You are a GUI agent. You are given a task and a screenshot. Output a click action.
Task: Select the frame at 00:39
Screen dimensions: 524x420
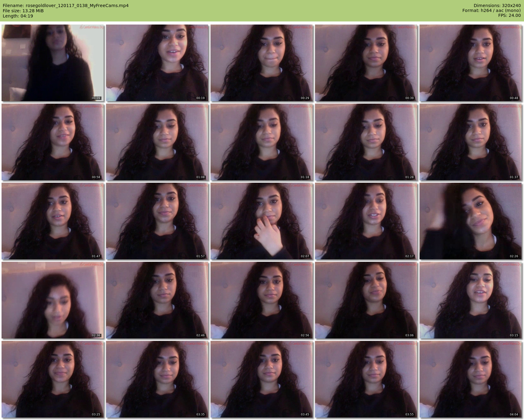click(366, 63)
